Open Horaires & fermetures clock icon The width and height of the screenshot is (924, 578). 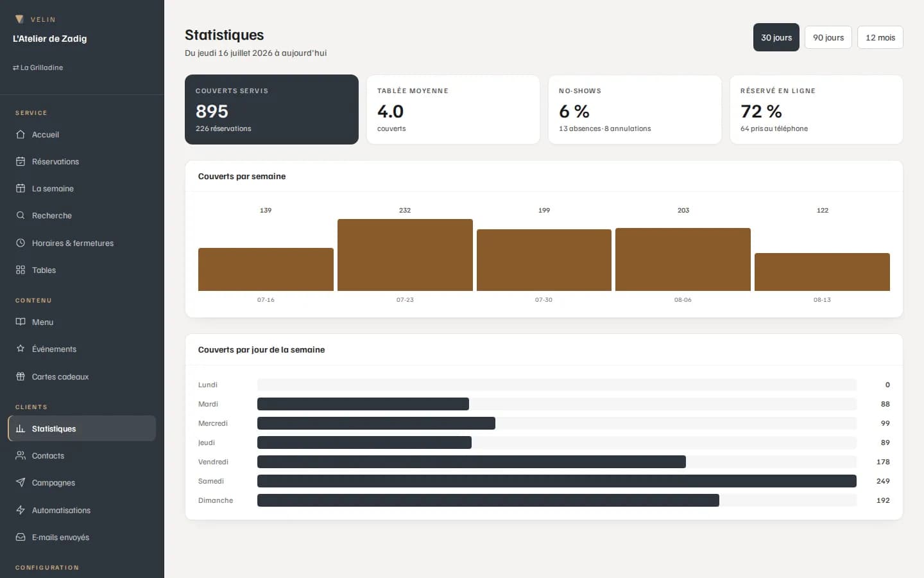[x=21, y=243]
